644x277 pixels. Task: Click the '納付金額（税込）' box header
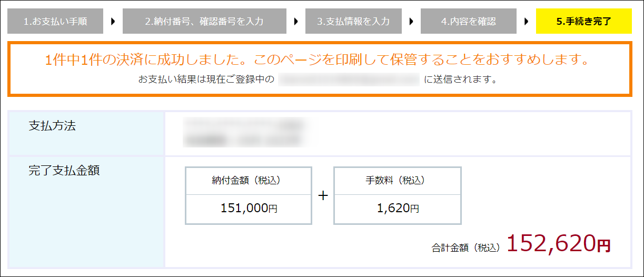tap(249, 180)
